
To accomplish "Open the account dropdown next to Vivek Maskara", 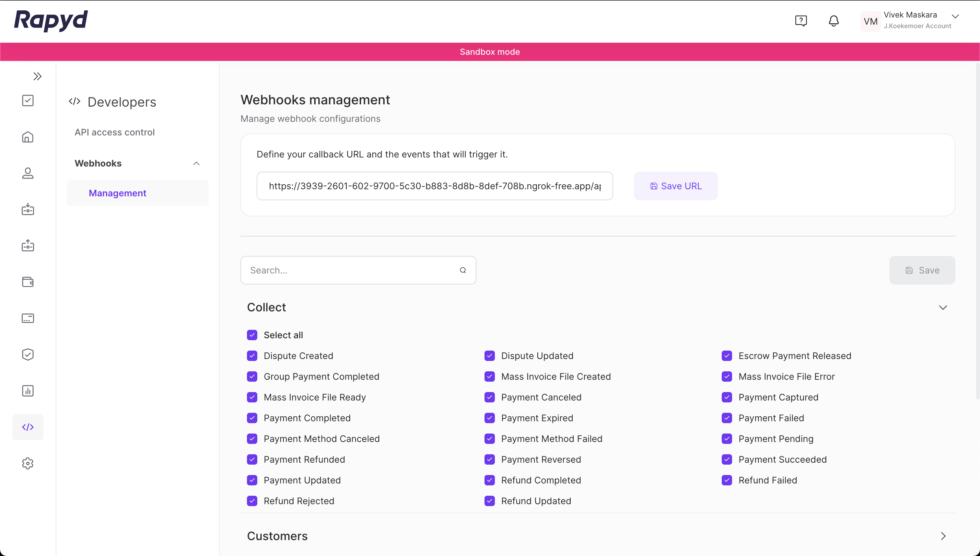I will point(955,17).
